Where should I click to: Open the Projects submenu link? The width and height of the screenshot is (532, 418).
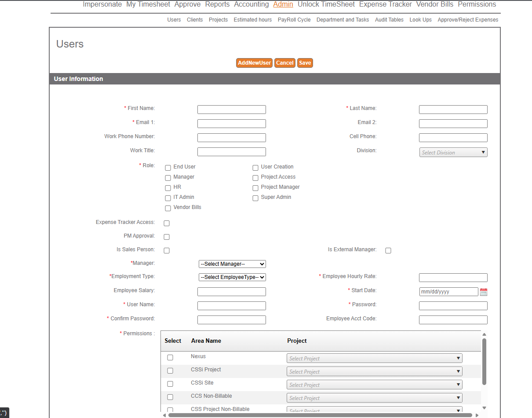(x=219, y=20)
